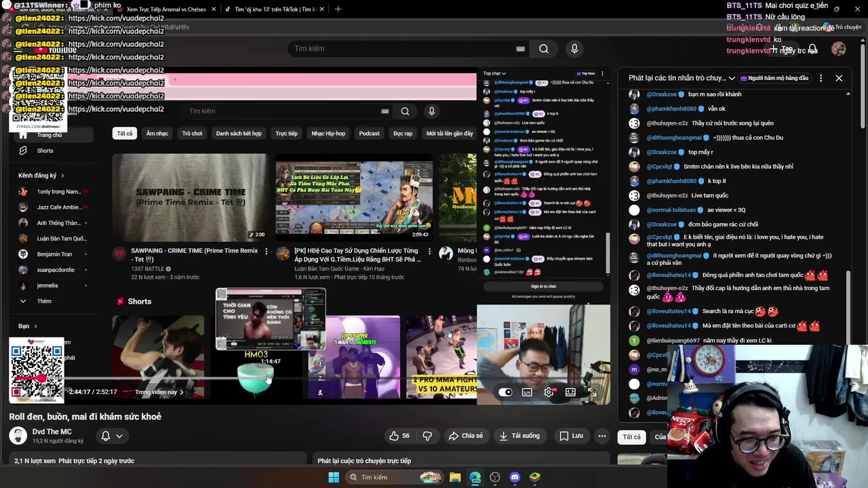
Task: Open File Explorer from the taskbar
Action: click(x=455, y=477)
